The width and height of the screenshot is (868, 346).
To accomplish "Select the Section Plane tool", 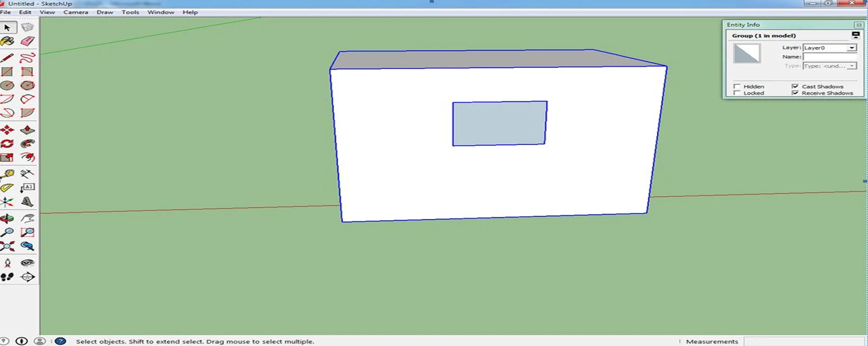I will click(x=28, y=277).
